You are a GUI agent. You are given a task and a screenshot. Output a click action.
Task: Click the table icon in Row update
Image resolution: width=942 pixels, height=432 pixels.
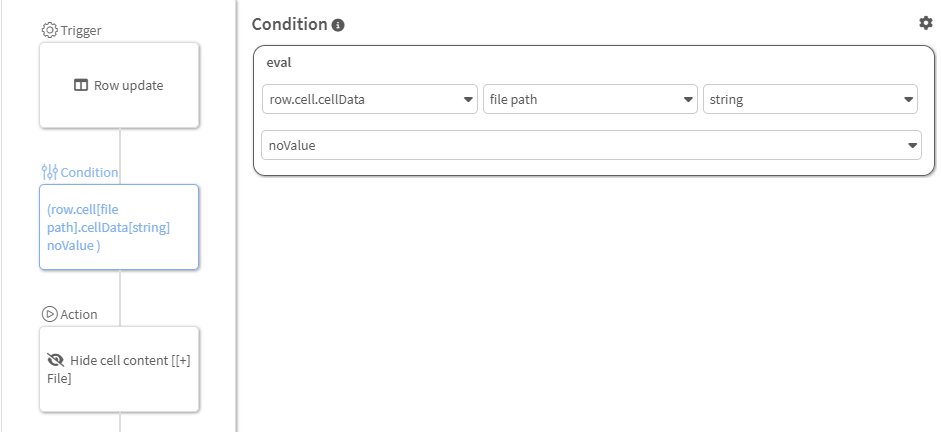(x=81, y=85)
